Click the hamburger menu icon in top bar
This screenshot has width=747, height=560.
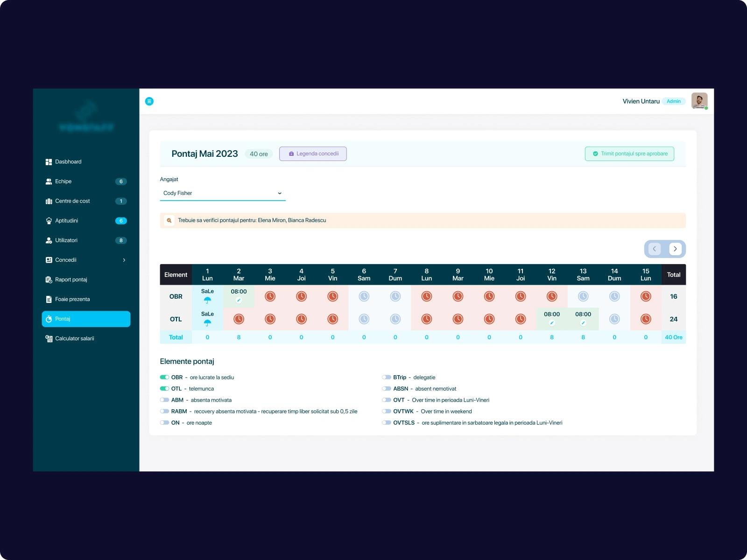149,101
